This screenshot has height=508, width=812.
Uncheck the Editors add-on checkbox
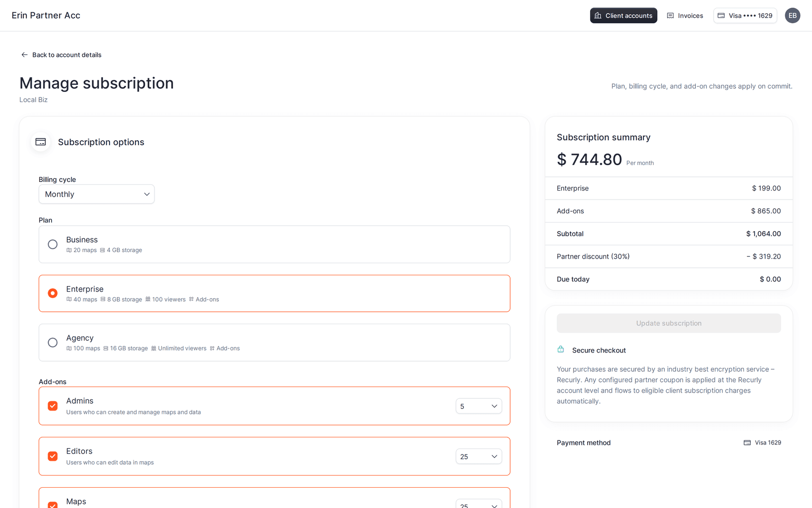[53, 456]
